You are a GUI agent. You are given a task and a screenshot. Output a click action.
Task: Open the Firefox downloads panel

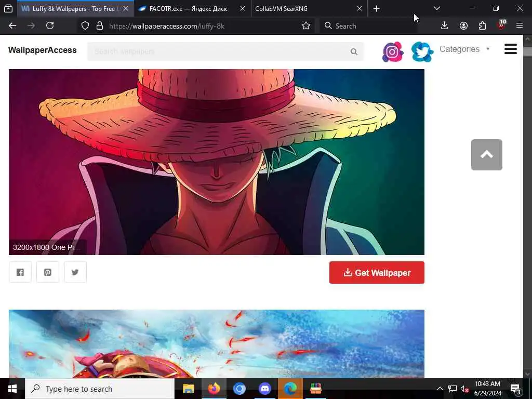(x=445, y=26)
